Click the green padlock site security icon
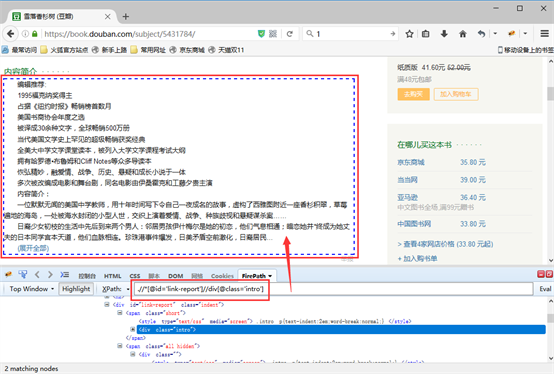Image resolution: width=554 pixels, height=374 pixels. point(35,34)
